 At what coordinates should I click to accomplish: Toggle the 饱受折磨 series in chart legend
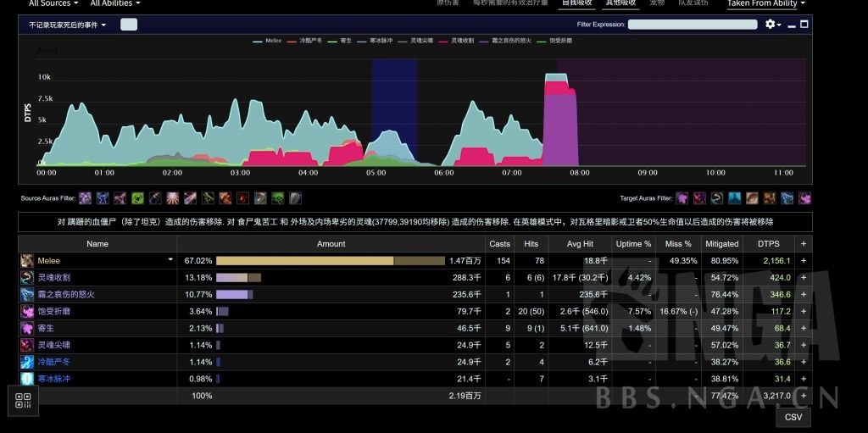556,40
